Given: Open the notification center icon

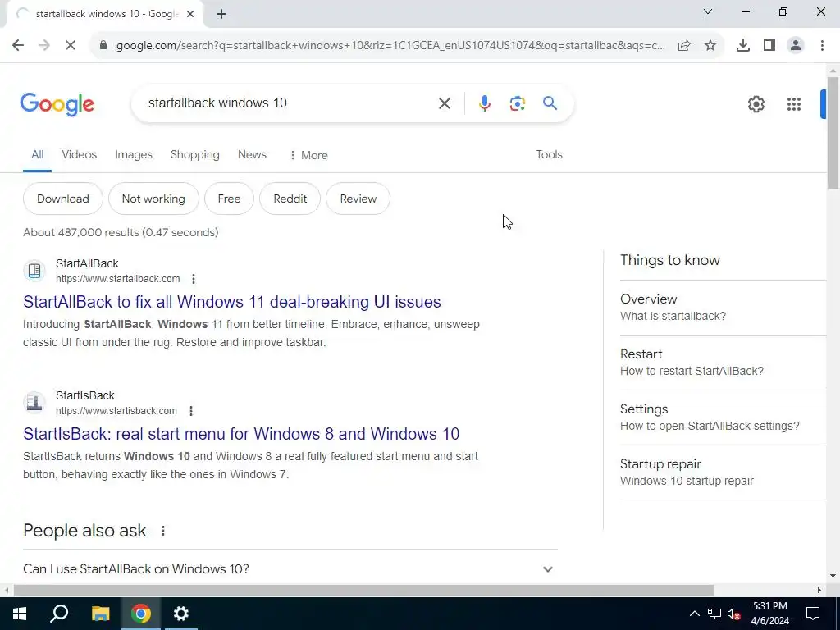Looking at the screenshot, I should tap(813, 614).
